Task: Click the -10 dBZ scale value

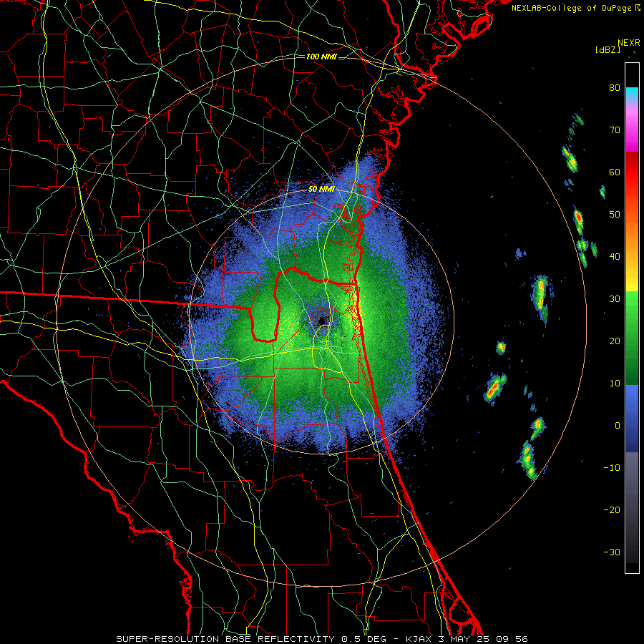Action: pyautogui.click(x=612, y=468)
